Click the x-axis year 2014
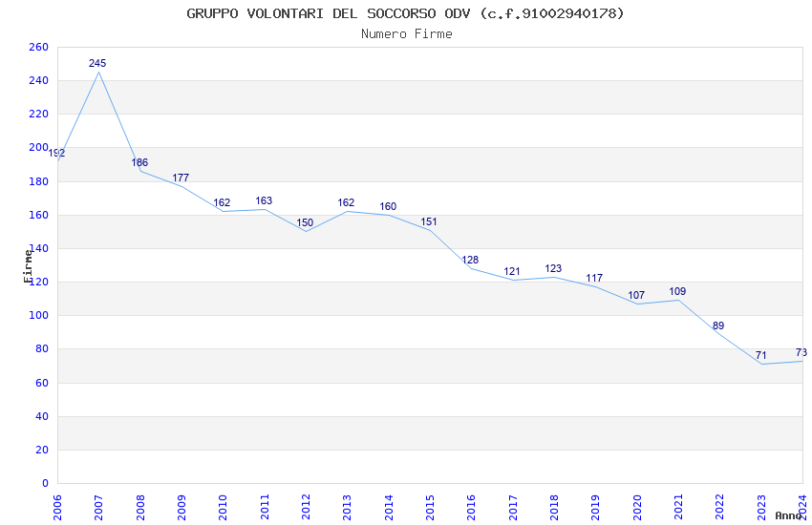 pos(389,508)
